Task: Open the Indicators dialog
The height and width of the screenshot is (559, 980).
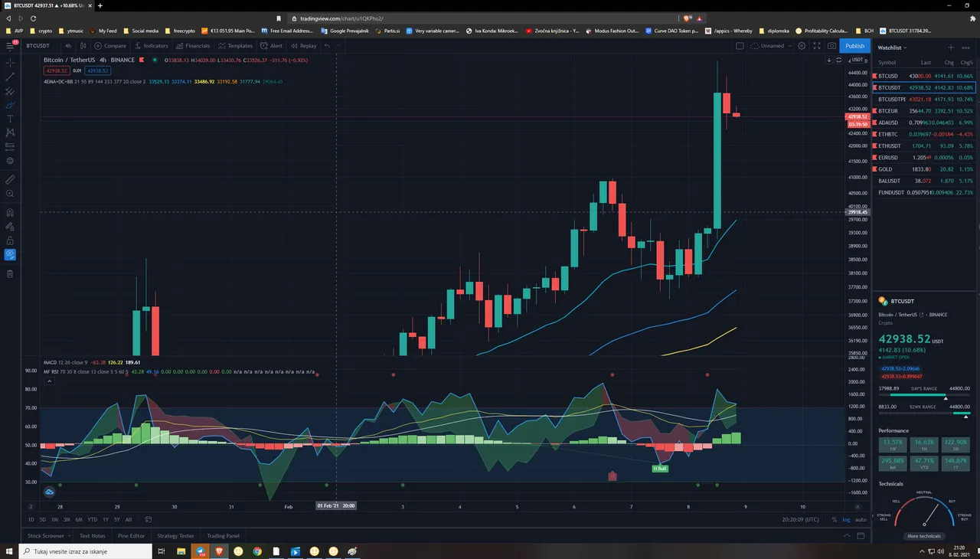Action: coord(151,46)
